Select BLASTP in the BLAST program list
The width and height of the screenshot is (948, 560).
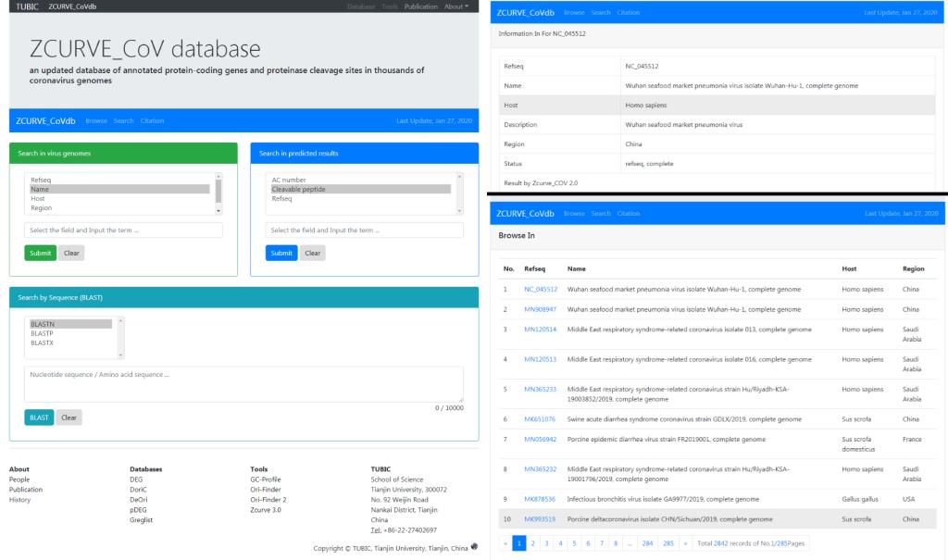click(42, 333)
